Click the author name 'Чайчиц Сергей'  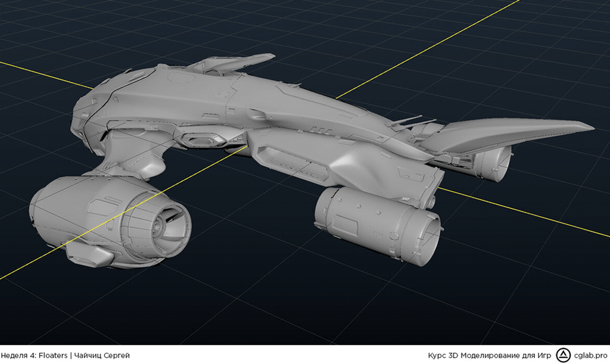click(101, 356)
